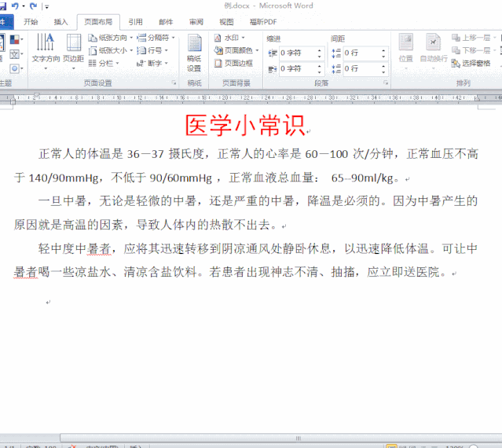The width and height of the screenshot is (502, 448).
Task: Click the first line indent marker on ruler
Action: tap(36, 94)
